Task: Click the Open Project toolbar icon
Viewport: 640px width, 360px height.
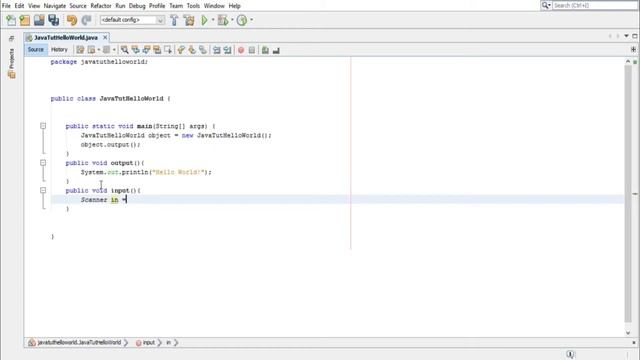Action: coord(39,20)
